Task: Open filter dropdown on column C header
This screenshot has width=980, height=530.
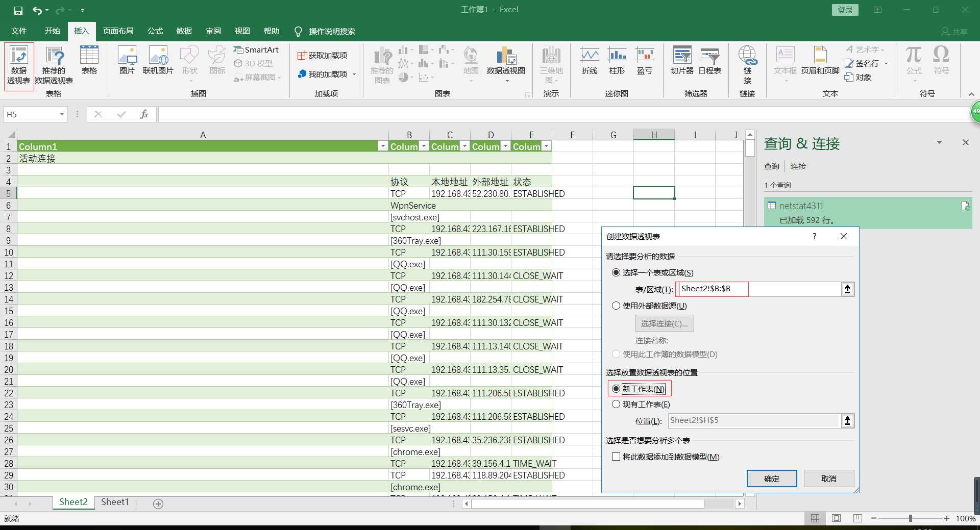Action: tap(464, 146)
